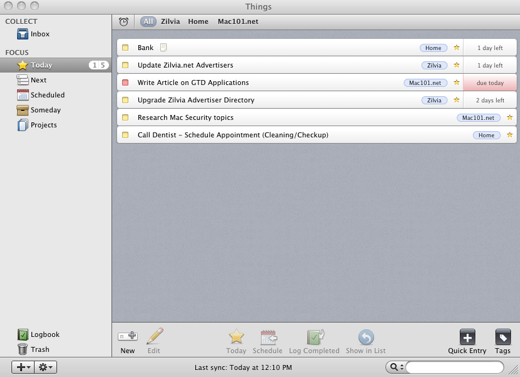Click the star on Research Mac Security topics
This screenshot has width=520, height=377.
(510, 117)
